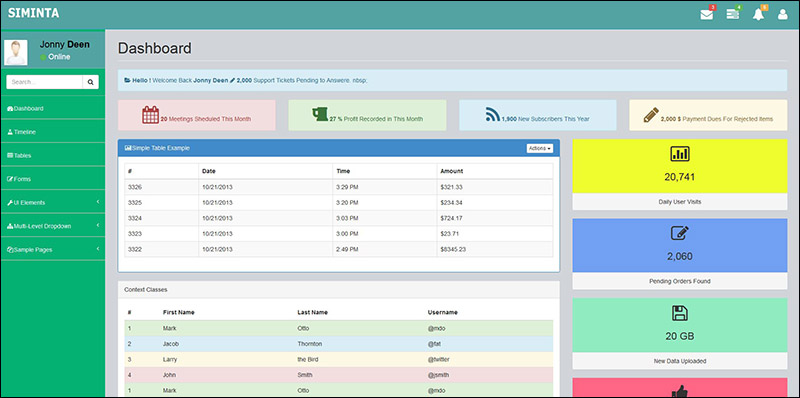
Task: Open Forms in the sidebar
Action: point(53,179)
